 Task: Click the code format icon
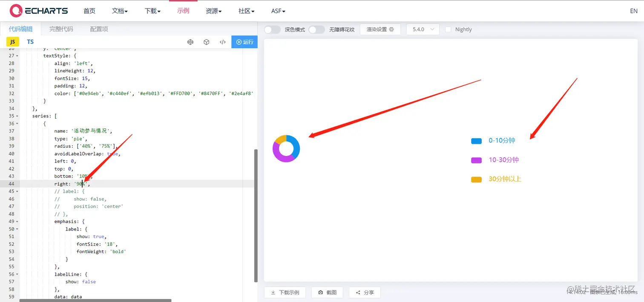click(x=222, y=42)
